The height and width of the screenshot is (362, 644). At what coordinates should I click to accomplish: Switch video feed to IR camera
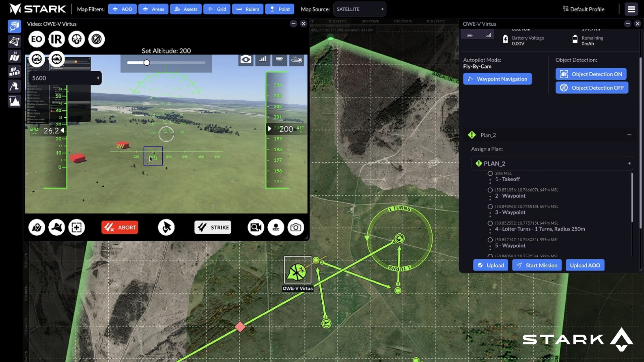[x=56, y=39]
